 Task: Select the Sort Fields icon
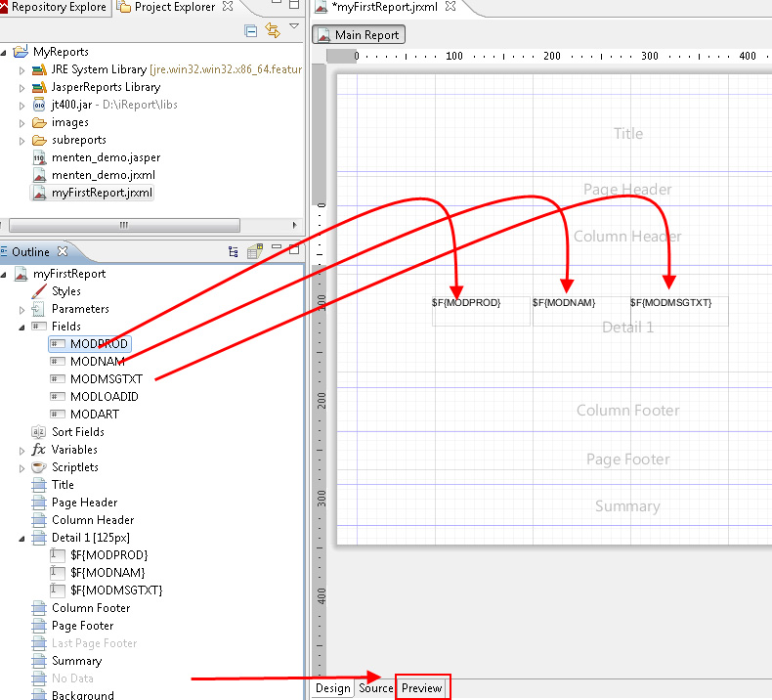coord(39,432)
